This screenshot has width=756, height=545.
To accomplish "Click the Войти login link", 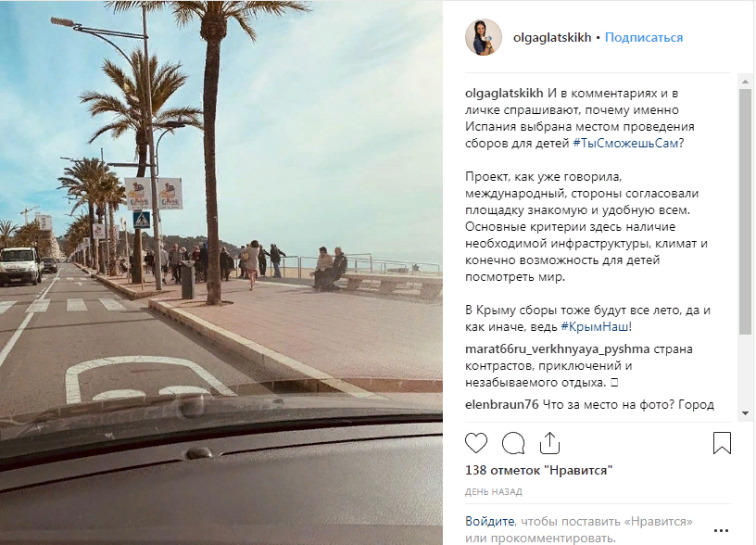I will [490, 522].
